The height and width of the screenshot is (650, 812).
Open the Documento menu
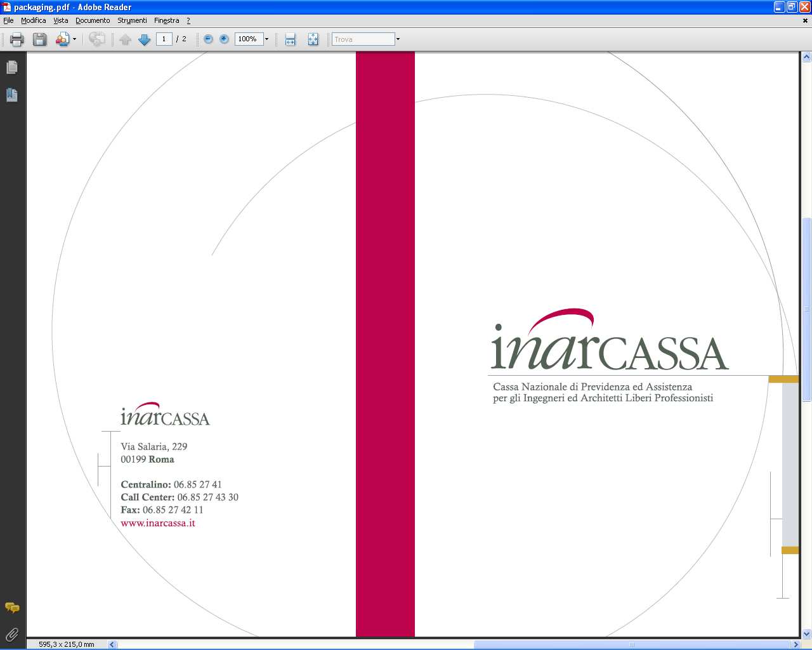point(93,20)
